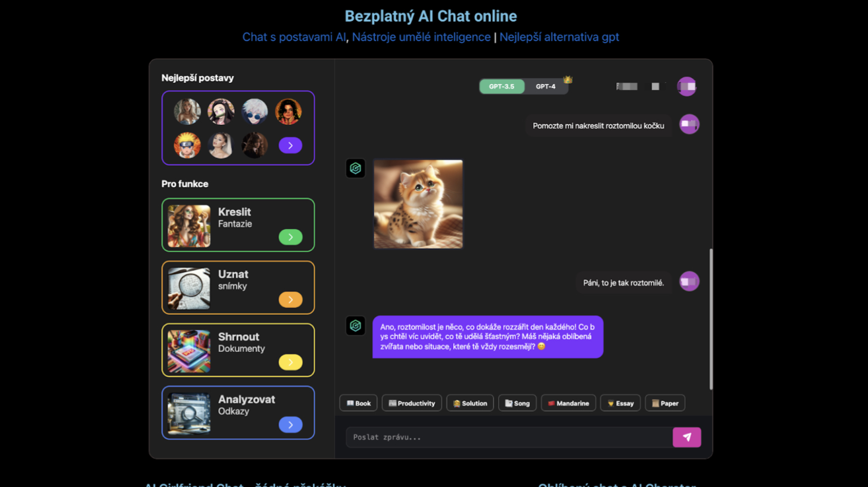Send message with the pink paper-plane button
The height and width of the screenshot is (487, 868).
click(x=686, y=437)
